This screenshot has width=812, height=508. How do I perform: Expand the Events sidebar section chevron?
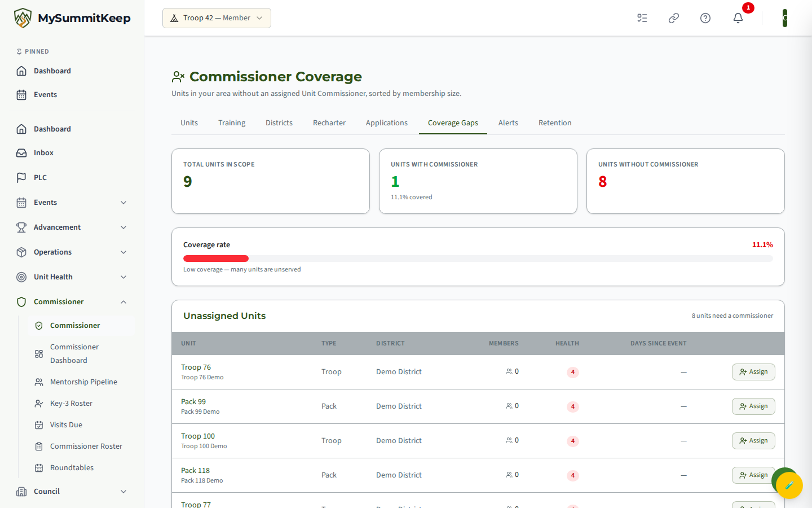tap(123, 203)
